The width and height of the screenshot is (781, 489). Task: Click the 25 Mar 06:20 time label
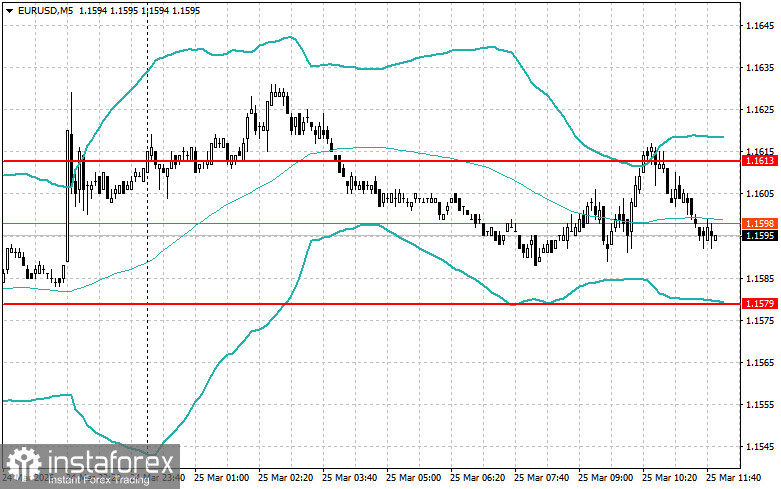pyautogui.click(x=477, y=478)
